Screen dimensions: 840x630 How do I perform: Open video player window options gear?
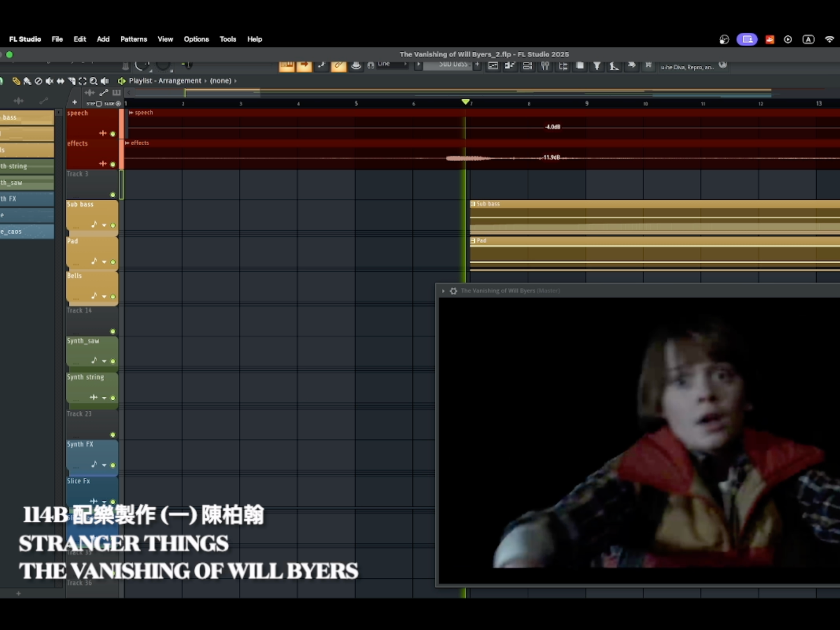point(453,291)
